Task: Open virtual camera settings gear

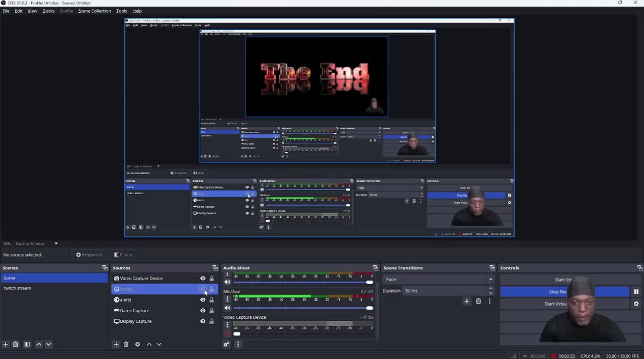Action: click(636, 304)
